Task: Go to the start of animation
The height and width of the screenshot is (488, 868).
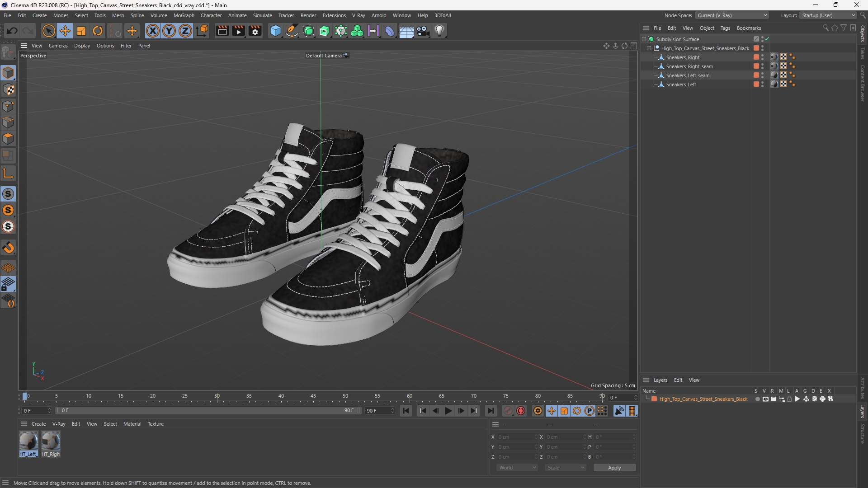Action: [x=406, y=411]
